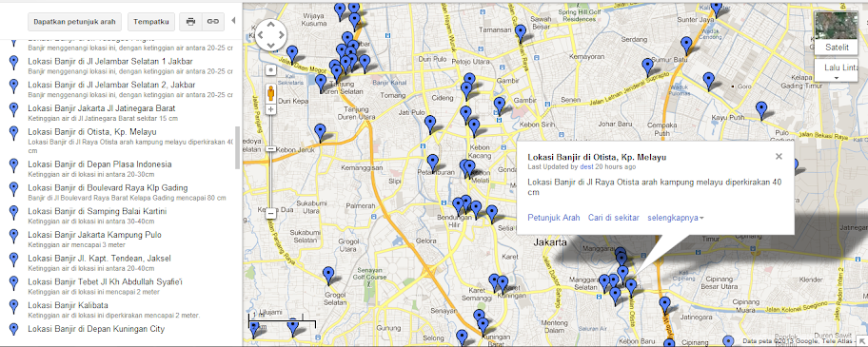This screenshot has width=868, height=347.
Task: Select Lokasi Banjir di Samping Balai Kartini
Action: pos(97,211)
